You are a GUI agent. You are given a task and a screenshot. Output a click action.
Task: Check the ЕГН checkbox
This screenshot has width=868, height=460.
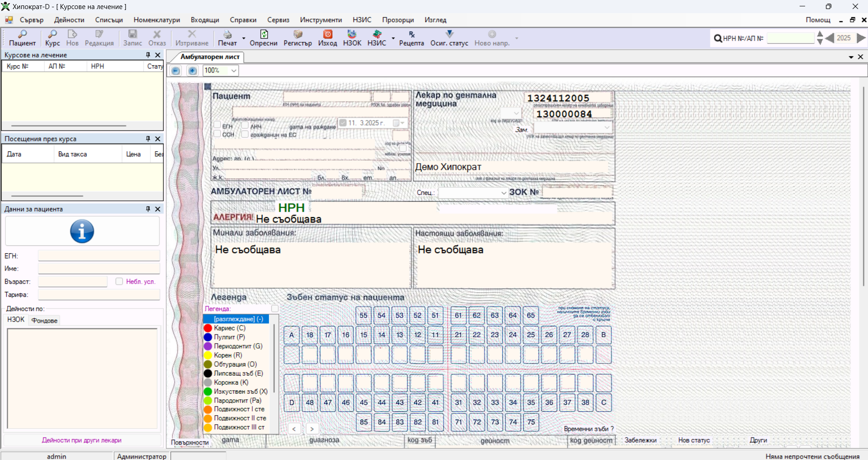click(217, 125)
